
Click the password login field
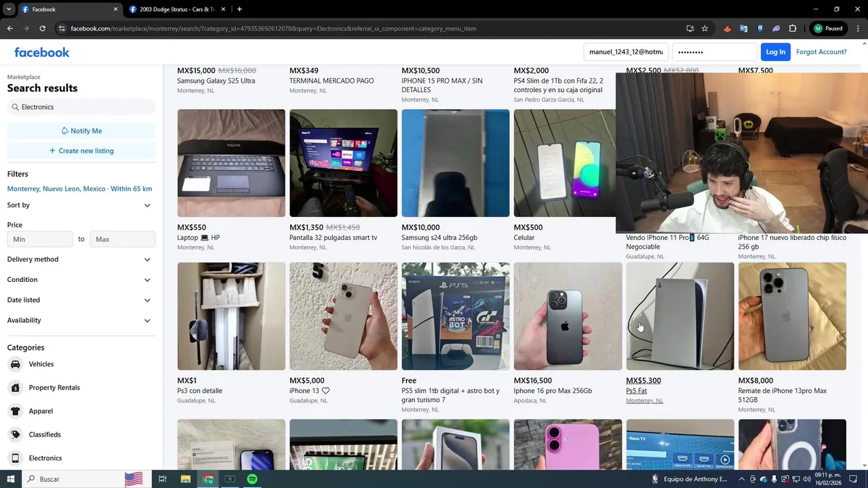(714, 52)
